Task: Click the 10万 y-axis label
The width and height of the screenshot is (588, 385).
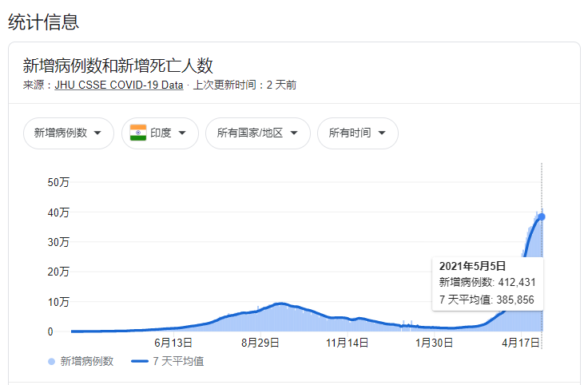Action: pos(58,301)
